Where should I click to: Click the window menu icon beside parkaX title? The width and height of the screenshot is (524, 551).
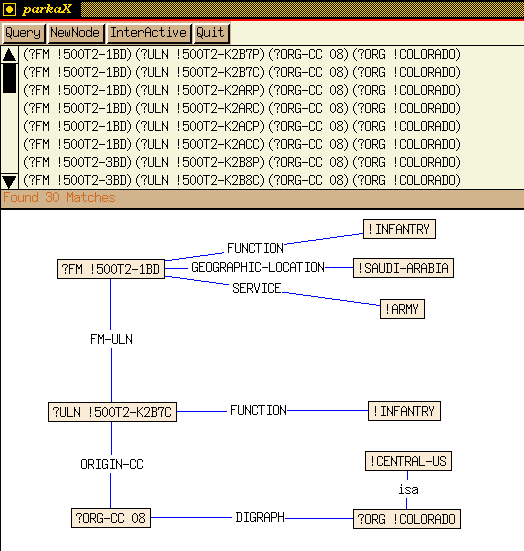pyautogui.click(x=9, y=9)
